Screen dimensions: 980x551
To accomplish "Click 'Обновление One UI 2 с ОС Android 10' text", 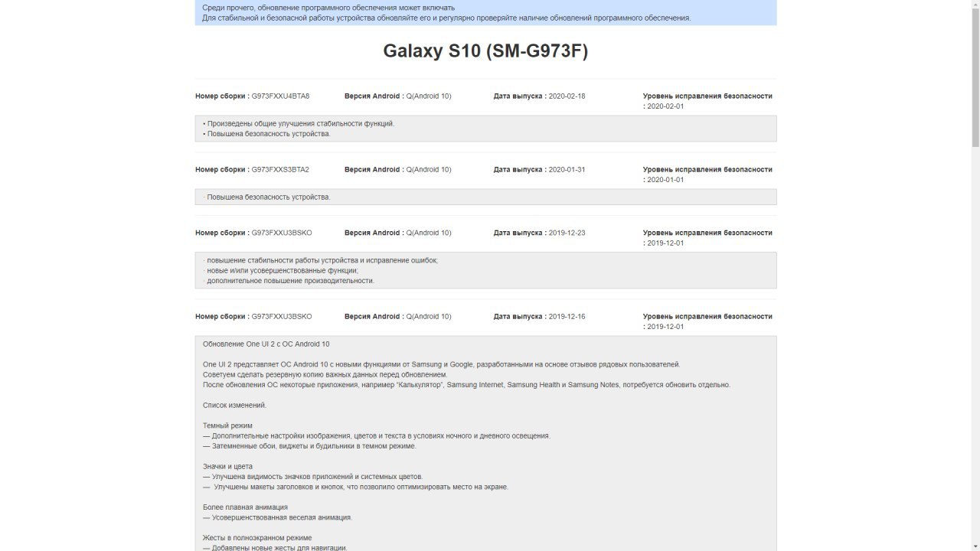I will pos(266,344).
